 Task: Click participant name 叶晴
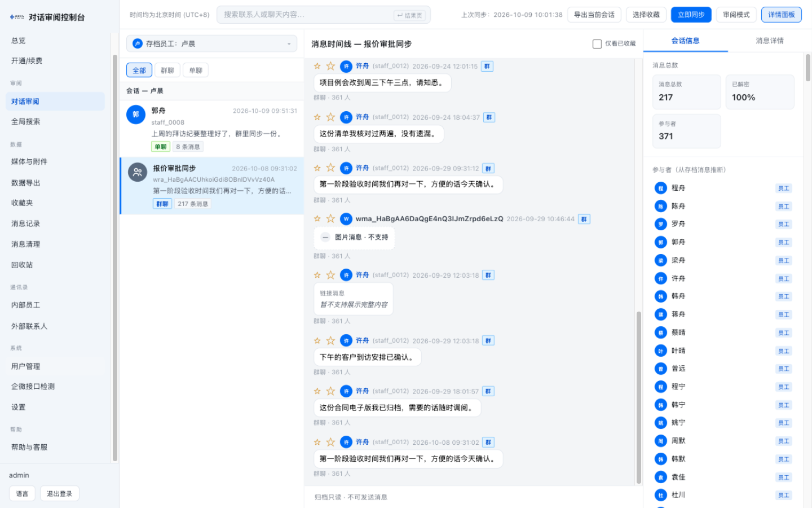point(678,351)
